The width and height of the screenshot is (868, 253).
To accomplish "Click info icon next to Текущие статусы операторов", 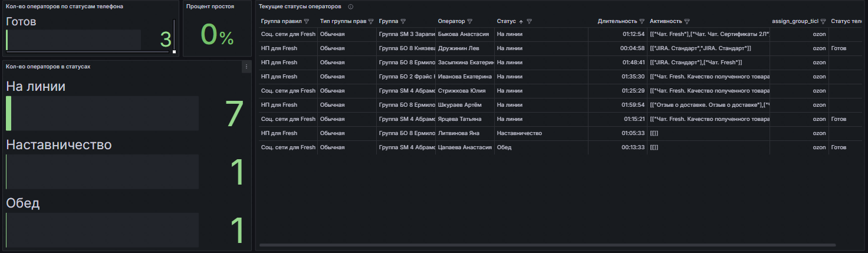I will pyautogui.click(x=351, y=6).
